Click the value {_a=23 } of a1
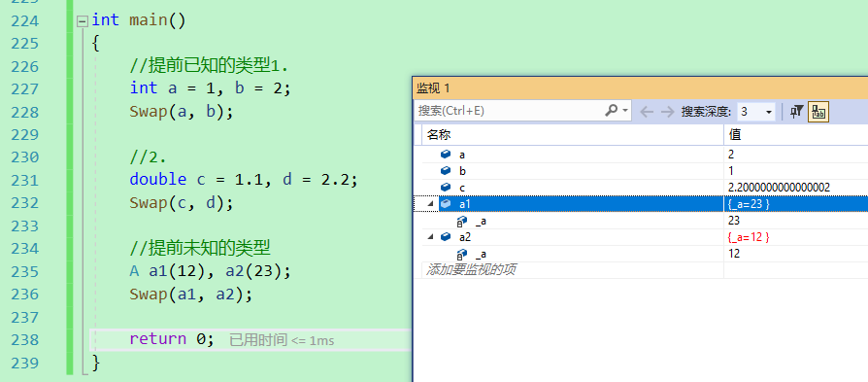Image resolution: width=868 pixels, height=382 pixels. pos(749,204)
